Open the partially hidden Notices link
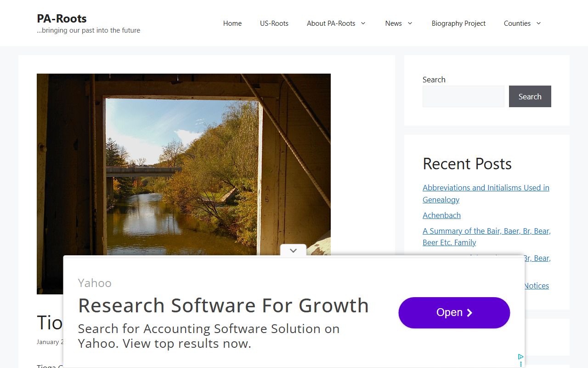 [x=537, y=286]
